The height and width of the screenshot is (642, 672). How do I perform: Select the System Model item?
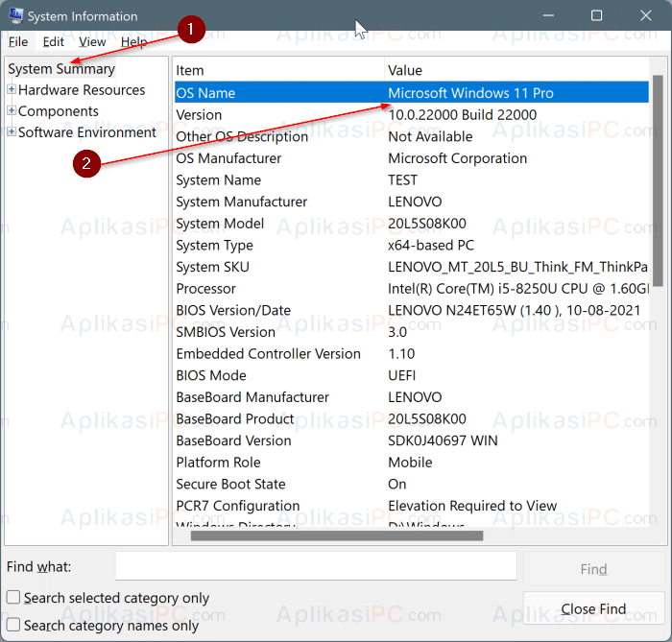point(220,224)
